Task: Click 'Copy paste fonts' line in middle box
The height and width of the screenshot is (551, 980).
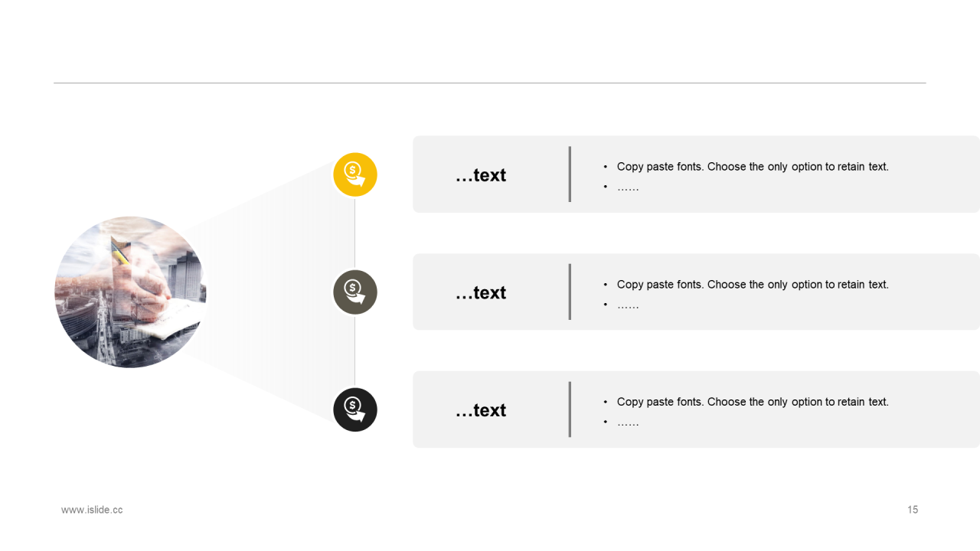Action: pyautogui.click(x=753, y=284)
